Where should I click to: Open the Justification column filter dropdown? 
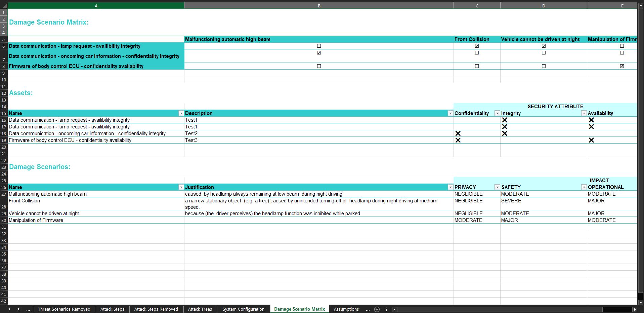coord(450,187)
